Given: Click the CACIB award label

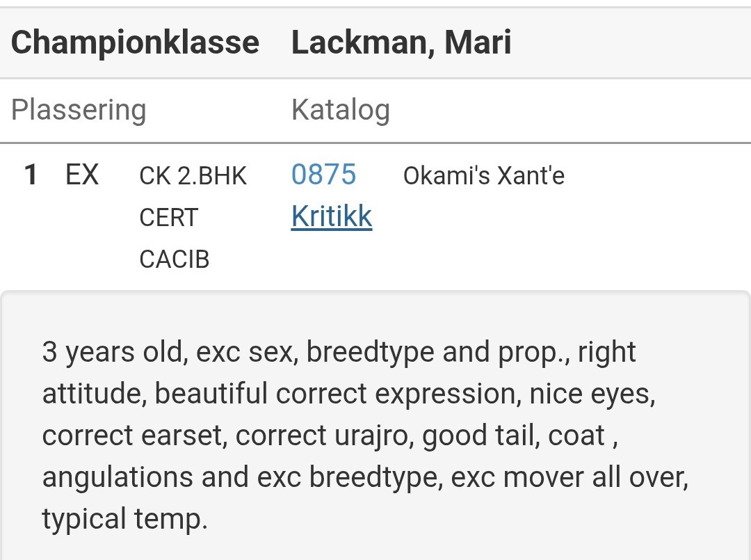Looking at the screenshot, I should (x=174, y=259).
